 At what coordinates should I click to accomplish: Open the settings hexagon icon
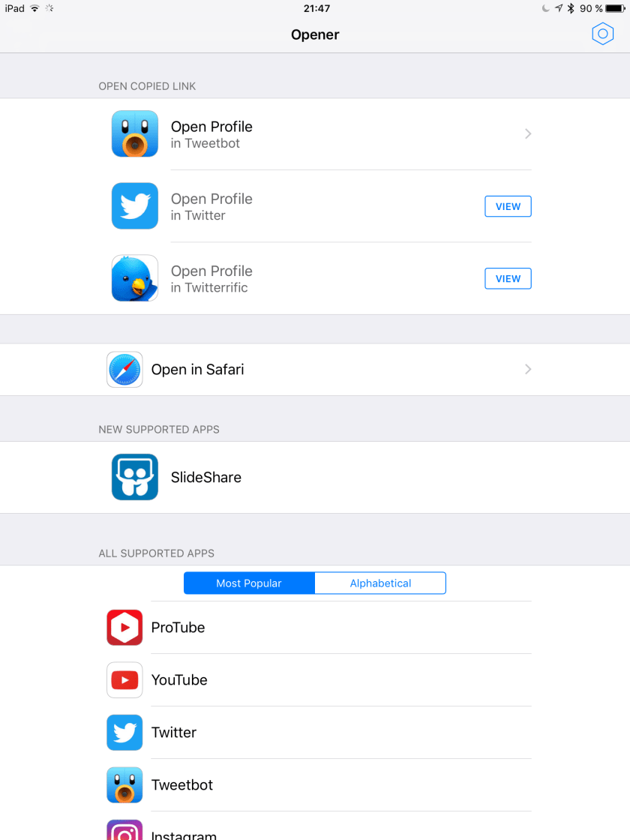(x=602, y=34)
